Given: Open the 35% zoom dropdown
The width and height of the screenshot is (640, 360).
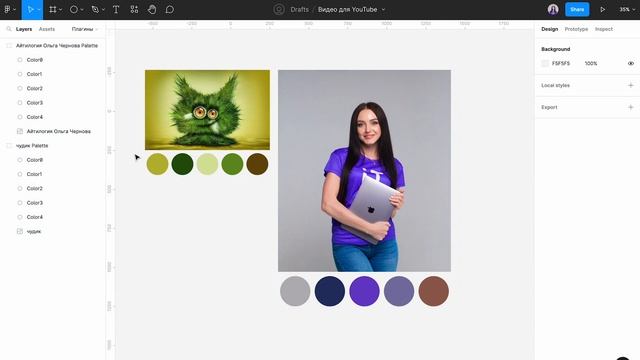Looking at the screenshot, I should pos(627,9).
